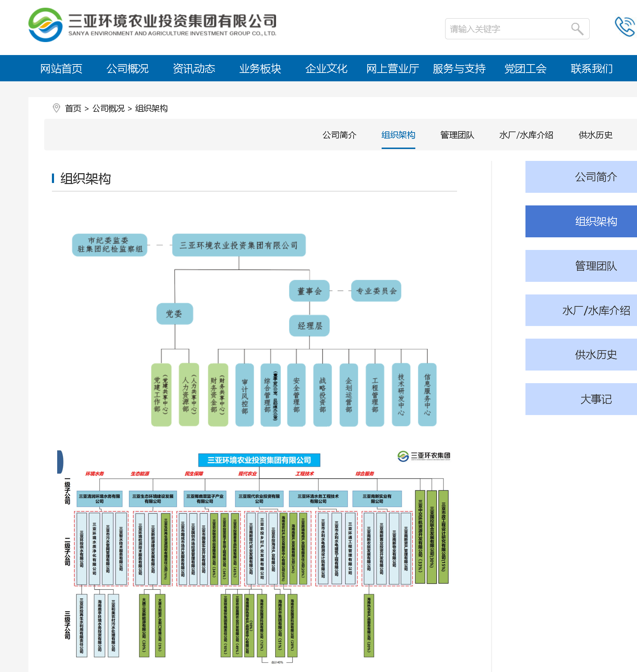This screenshot has width=637, height=672.
Task: Open 水厂/水库介绍 in the right sidebar
Action: (x=581, y=310)
